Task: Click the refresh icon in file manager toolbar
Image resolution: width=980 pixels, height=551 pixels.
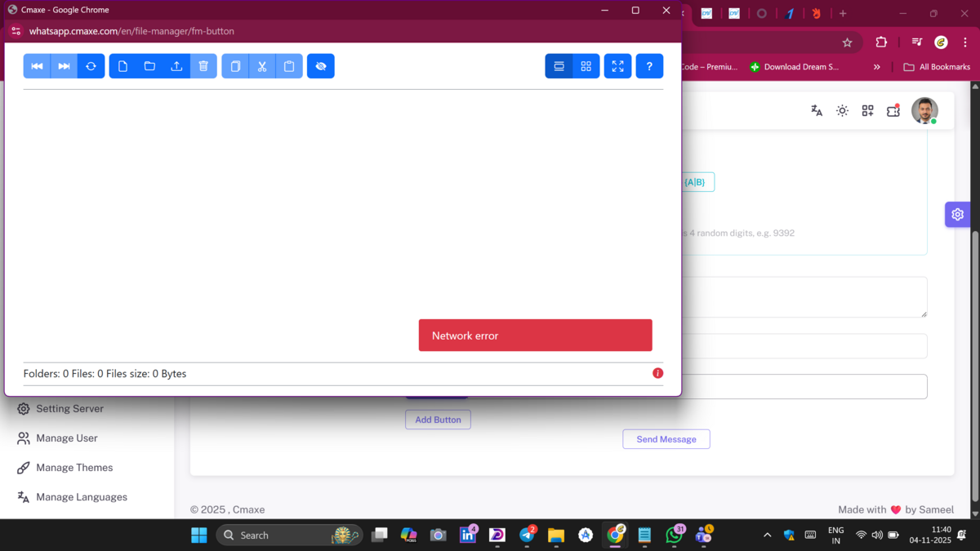Action: point(91,66)
